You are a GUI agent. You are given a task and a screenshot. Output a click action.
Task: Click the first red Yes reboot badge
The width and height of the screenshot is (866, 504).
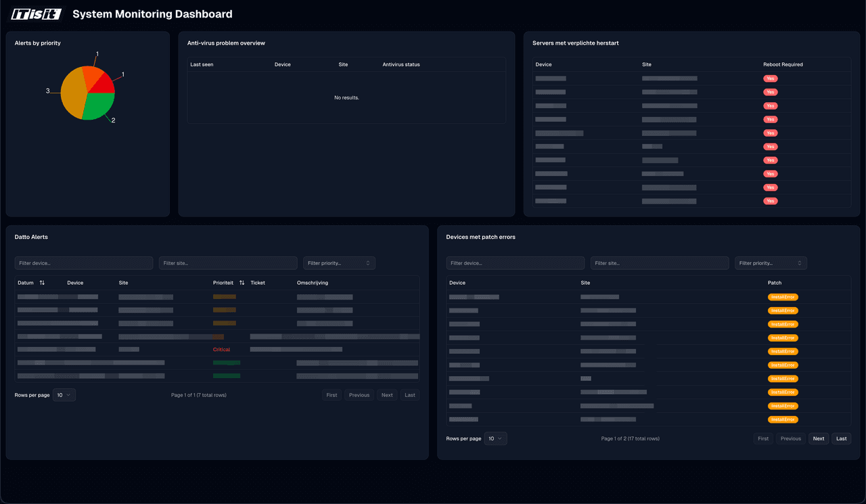point(770,78)
